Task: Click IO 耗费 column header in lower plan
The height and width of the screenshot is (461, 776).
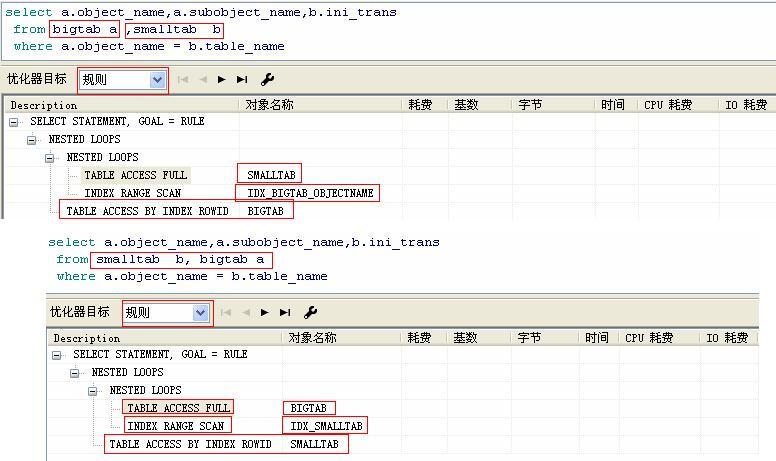Action: tap(728, 338)
